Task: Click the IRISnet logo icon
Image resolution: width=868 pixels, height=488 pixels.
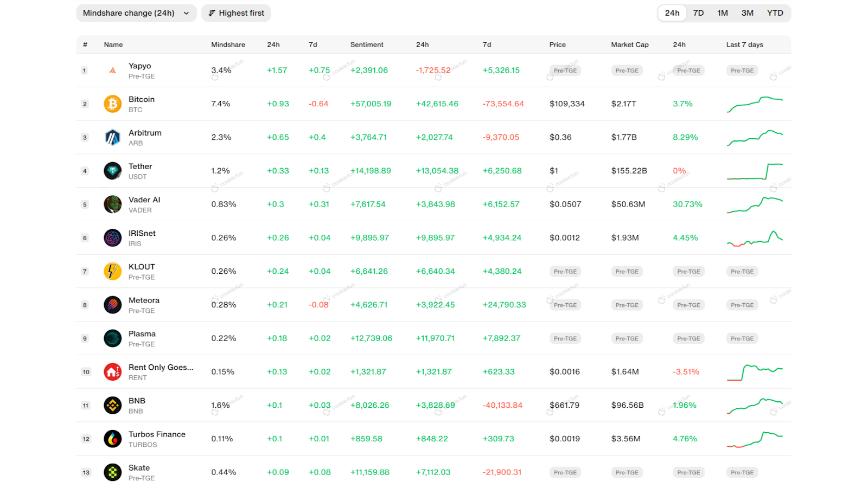Action: pos(113,237)
